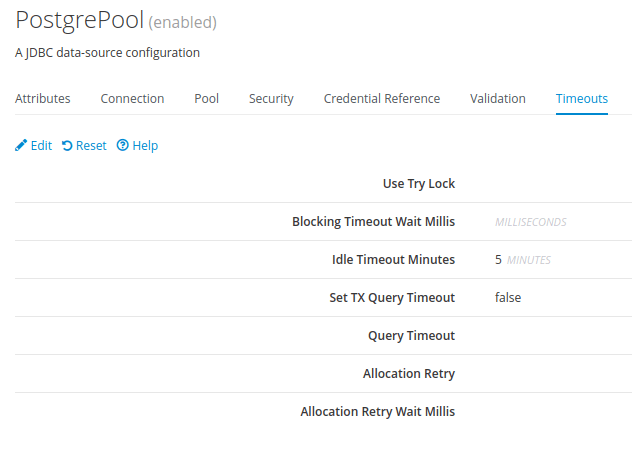Screen dimensions: 632x454
Task: Open the Connection tab
Action: click(132, 99)
